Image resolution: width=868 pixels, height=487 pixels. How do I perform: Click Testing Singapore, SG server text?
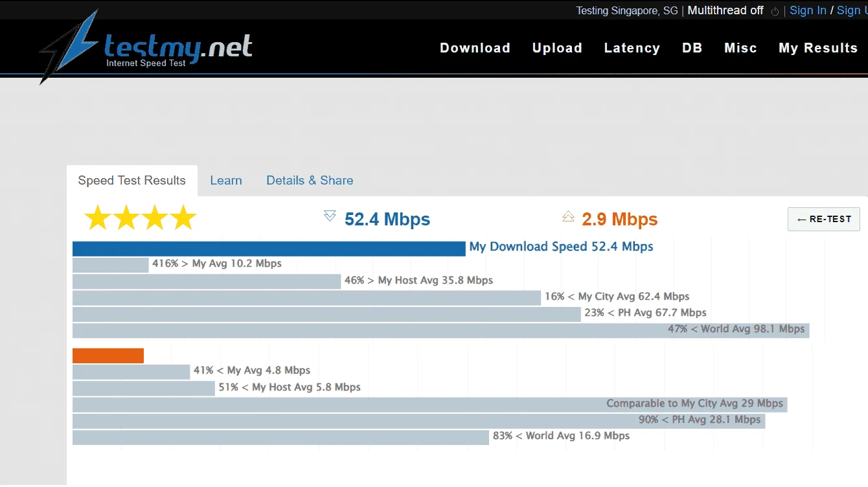(627, 10)
